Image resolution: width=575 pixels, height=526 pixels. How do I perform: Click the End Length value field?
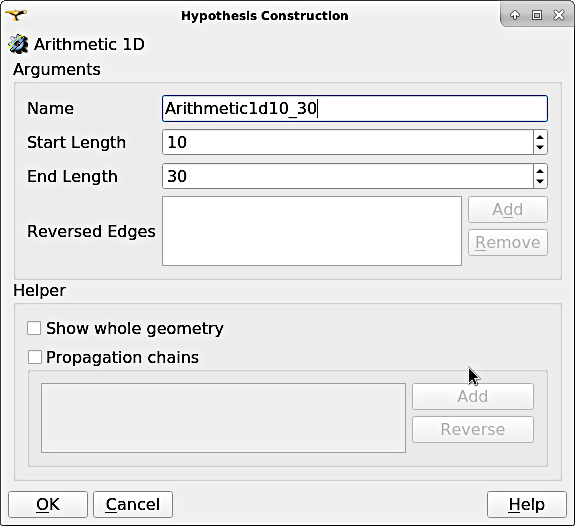tap(348, 176)
